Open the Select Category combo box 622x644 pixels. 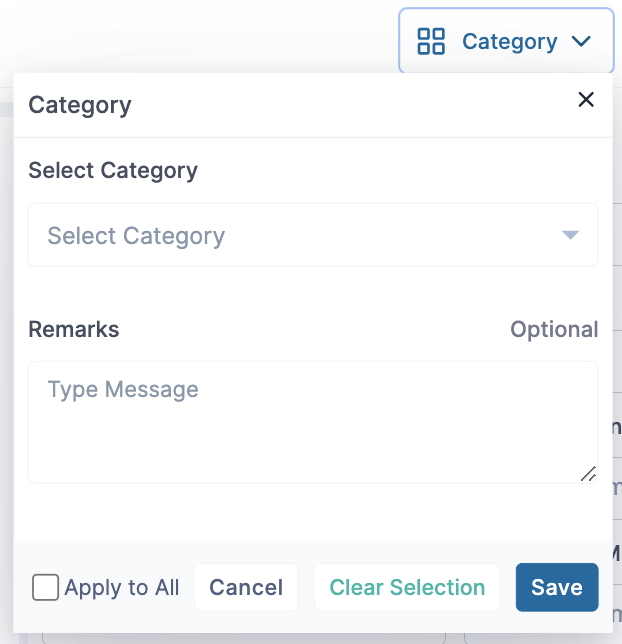[x=312, y=235]
